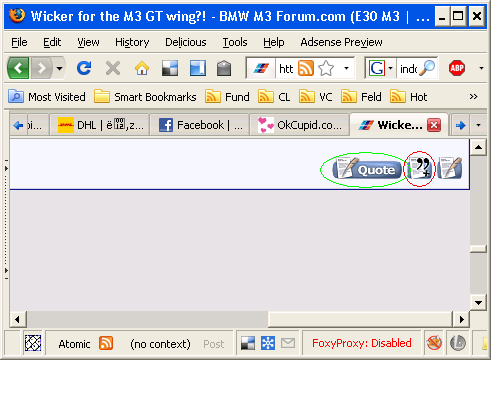Click the Delicious bookmarks toolbar icon
The image size is (491, 396).
(x=170, y=68)
